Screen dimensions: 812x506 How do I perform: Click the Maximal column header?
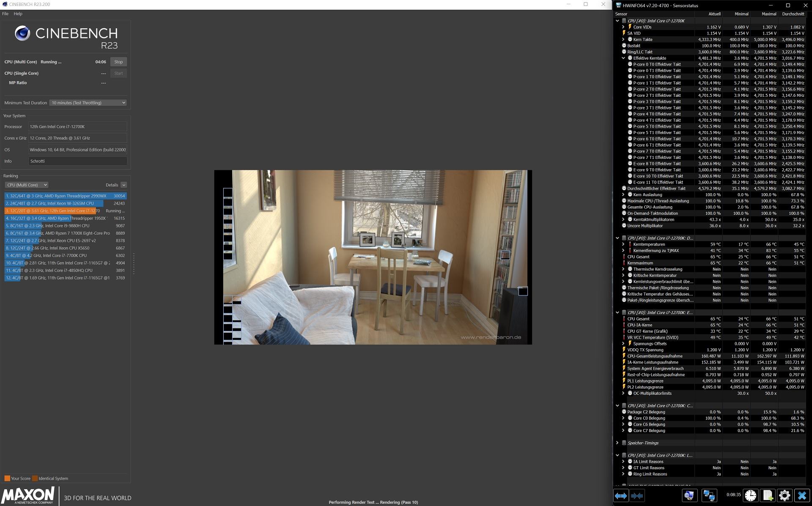pos(769,14)
